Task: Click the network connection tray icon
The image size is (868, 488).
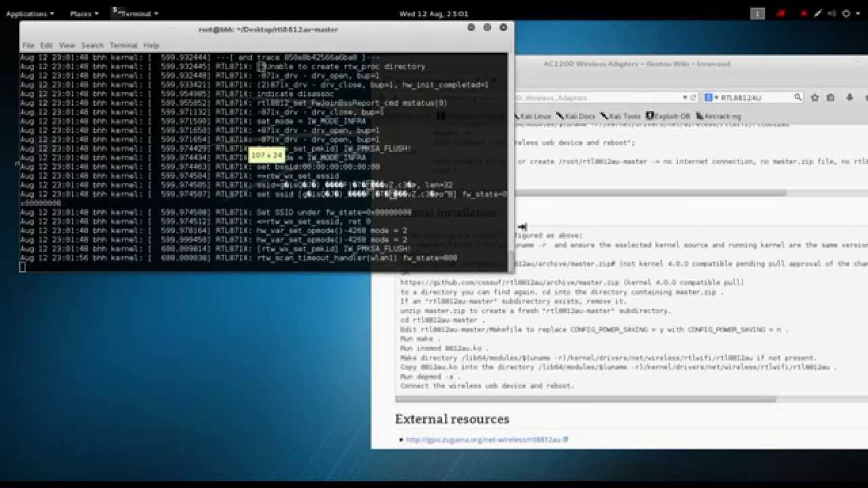Action: tap(818, 14)
